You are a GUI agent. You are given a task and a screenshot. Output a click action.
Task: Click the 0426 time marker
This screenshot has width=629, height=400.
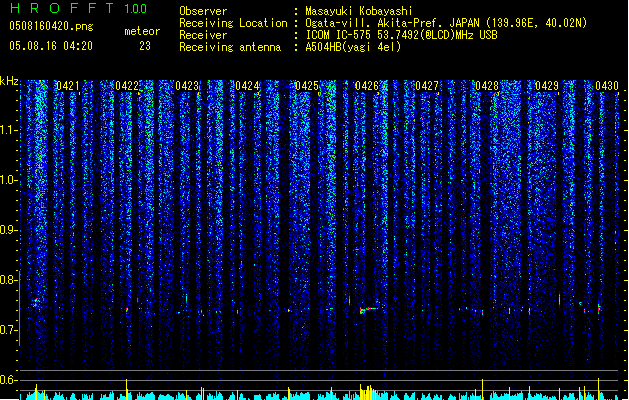tap(367, 86)
